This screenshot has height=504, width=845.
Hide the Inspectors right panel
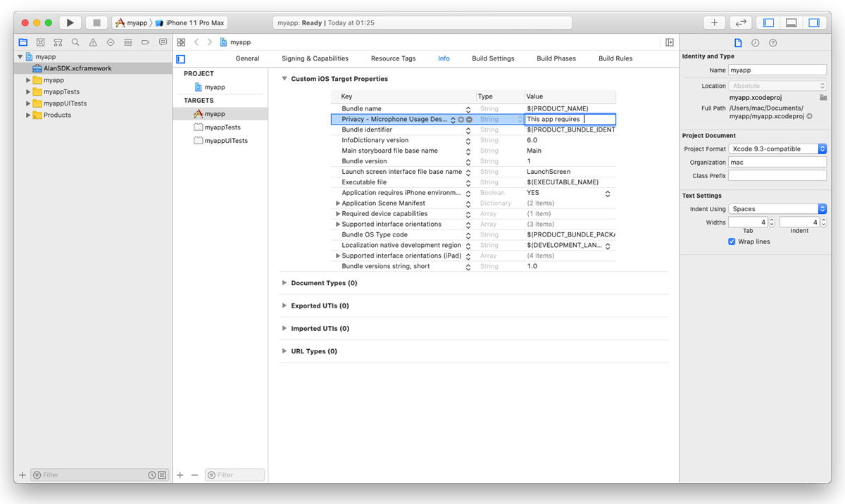pos(813,23)
